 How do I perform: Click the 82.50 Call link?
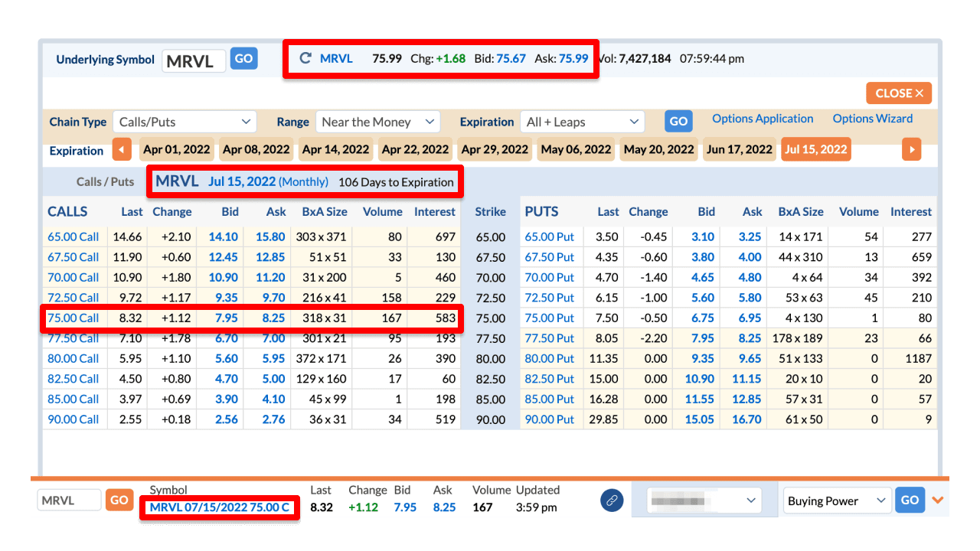tap(73, 378)
